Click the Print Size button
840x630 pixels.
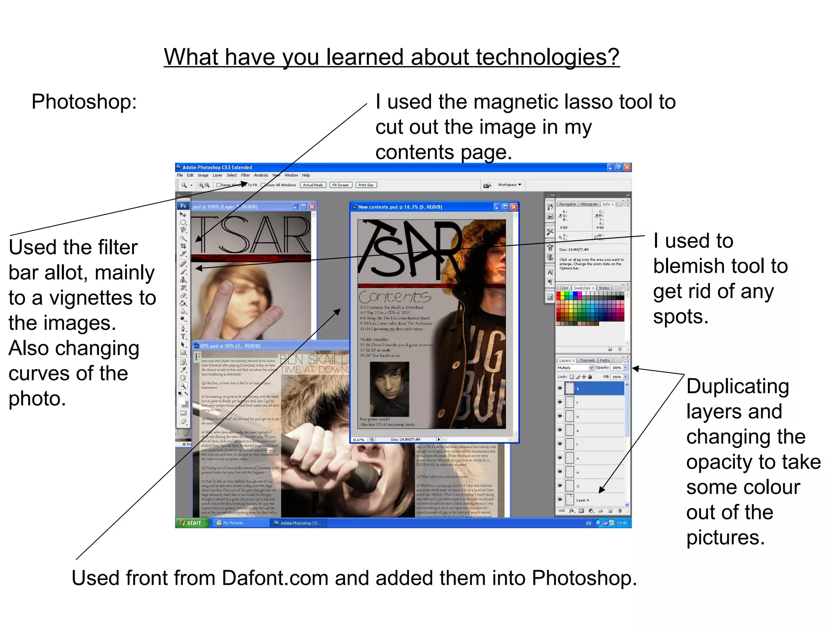tap(366, 185)
